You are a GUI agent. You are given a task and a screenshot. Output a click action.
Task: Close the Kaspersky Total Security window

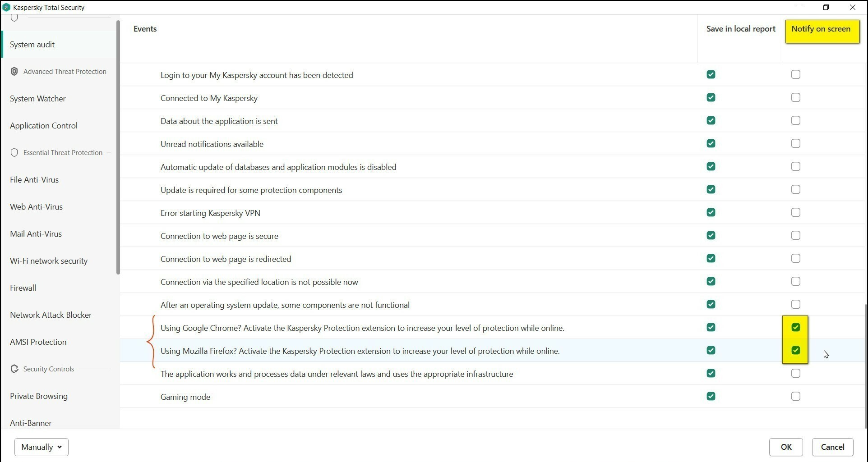852,7
